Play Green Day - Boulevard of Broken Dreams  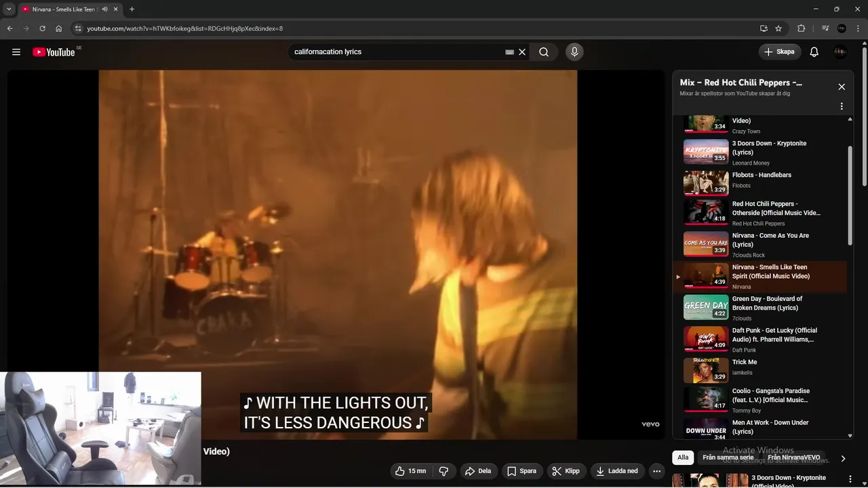[759, 308]
